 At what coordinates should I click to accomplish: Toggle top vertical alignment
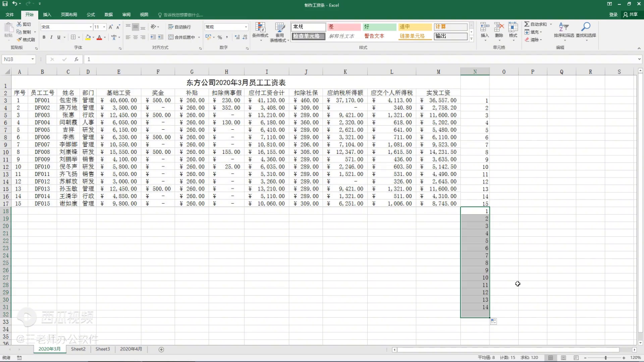(128, 27)
